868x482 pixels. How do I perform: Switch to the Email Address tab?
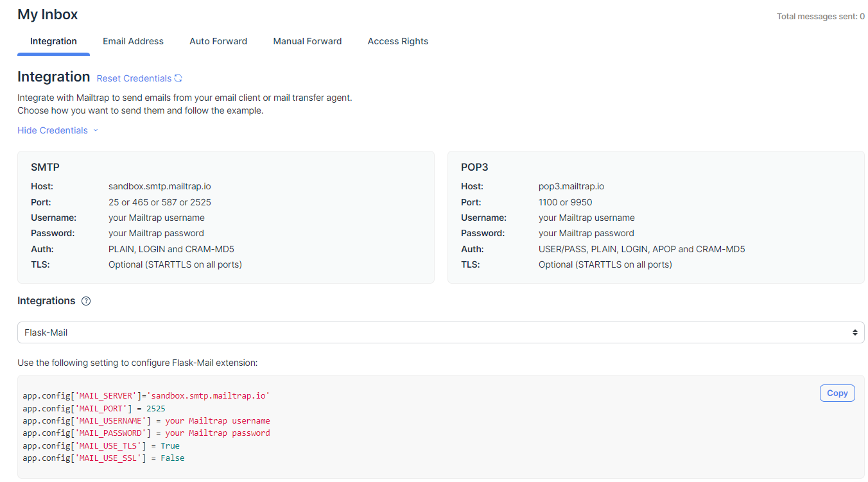[x=133, y=41]
